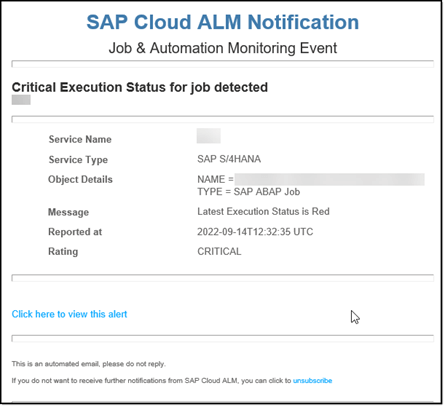Click the 'SAP S/4HANA' value
Screen dimensions: 445x407
[229, 159]
